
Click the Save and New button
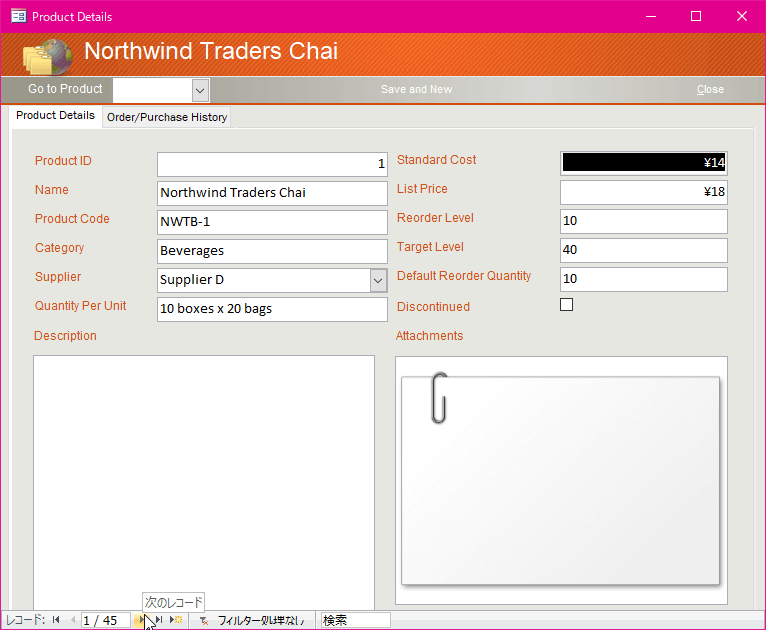416,89
